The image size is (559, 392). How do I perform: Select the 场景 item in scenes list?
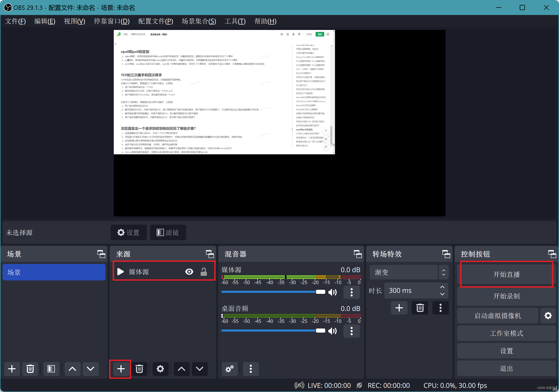tap(54, 272)
